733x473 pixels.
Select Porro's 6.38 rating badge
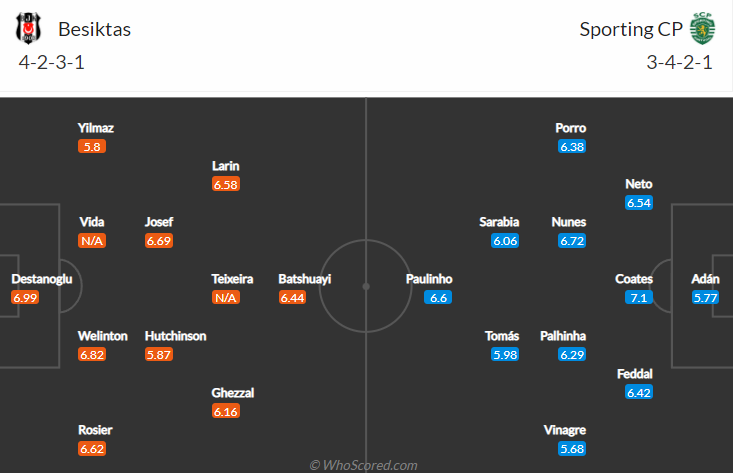click(x=572, y=147)
